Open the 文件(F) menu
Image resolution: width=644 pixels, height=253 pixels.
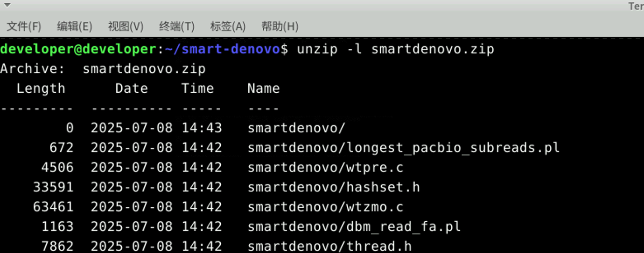24,27
